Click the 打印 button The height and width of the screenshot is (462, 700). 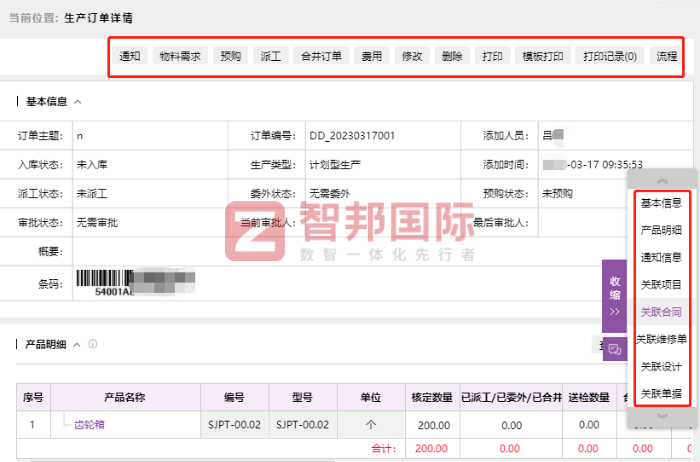(x=492, y=56)
